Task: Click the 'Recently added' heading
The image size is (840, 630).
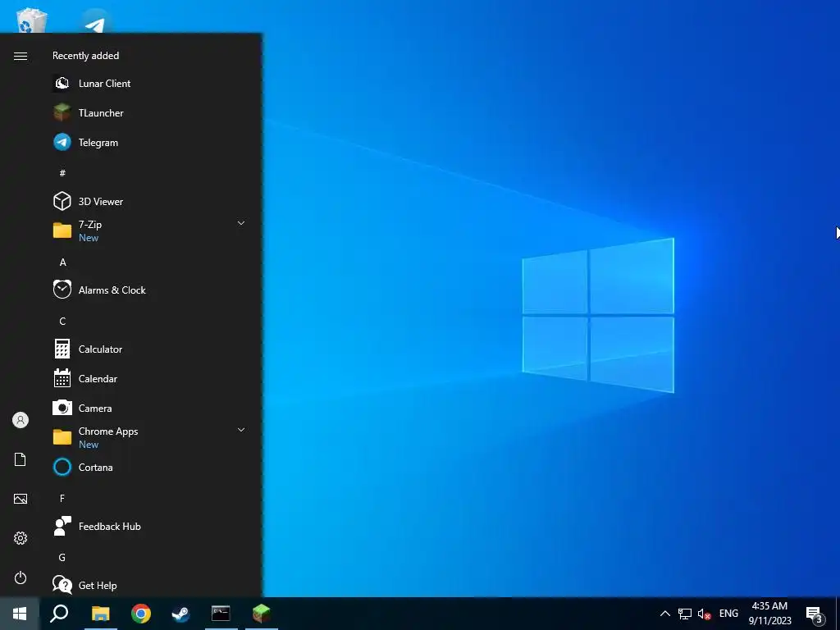Action: coord(85,56)
